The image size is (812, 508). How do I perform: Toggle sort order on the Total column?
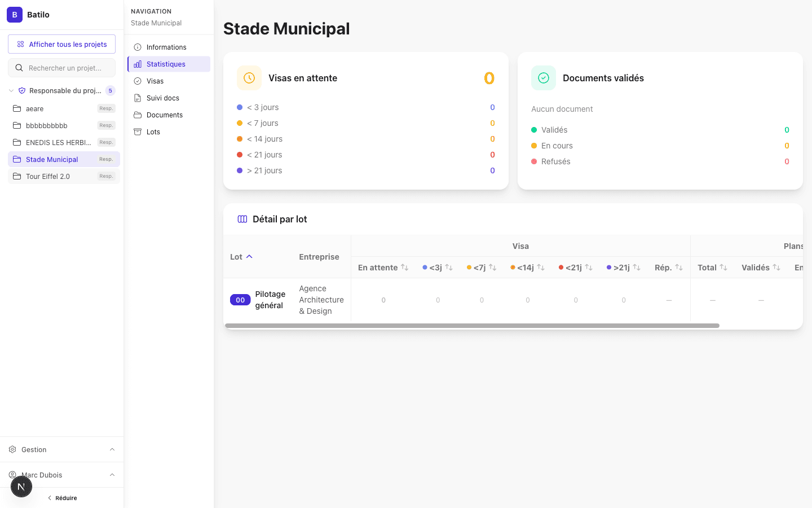712,267
